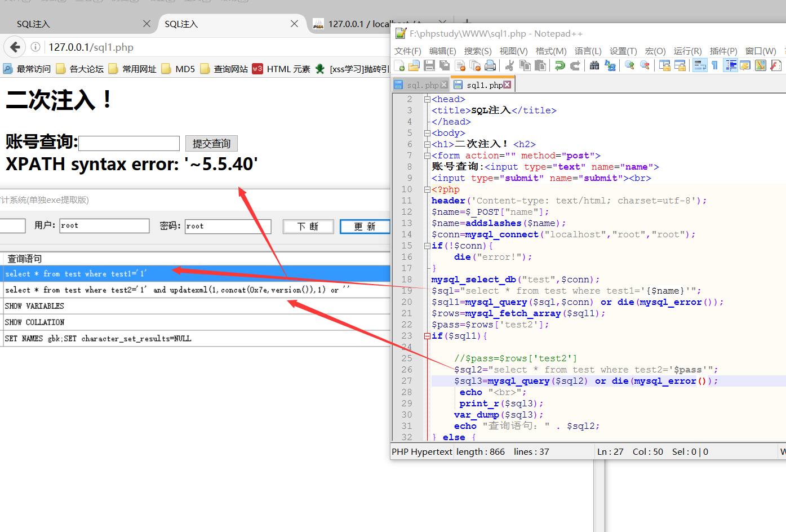786x532 pixels.
Task: Click the 密码 field containing root
Action: 228,226
